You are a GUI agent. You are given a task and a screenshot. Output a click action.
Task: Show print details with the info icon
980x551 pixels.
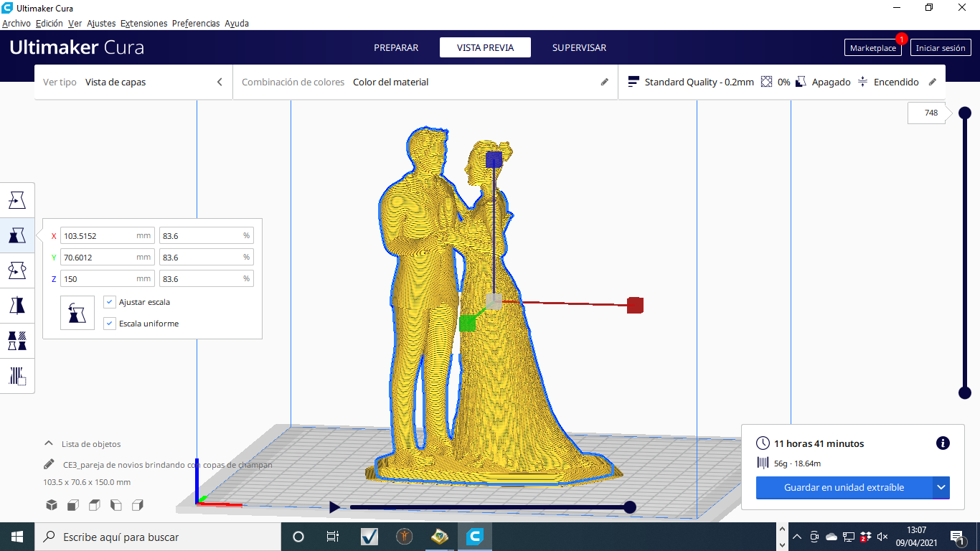[943, 443]
